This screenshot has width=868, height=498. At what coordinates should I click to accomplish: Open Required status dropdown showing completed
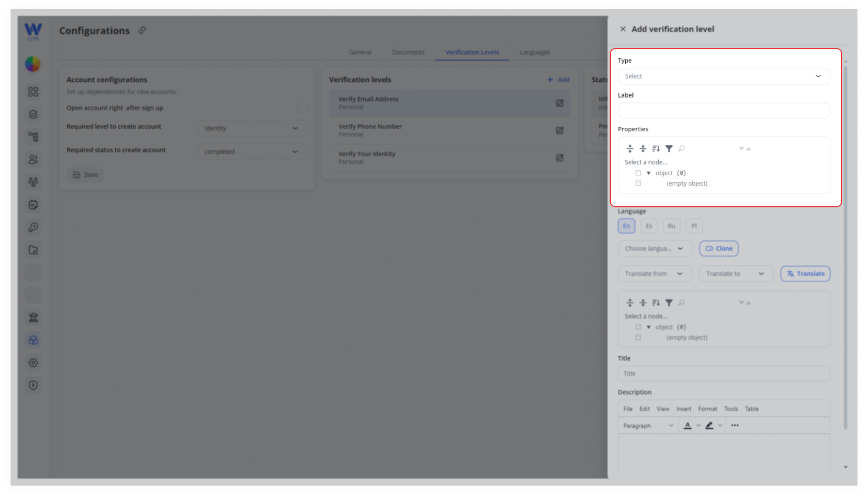pos(252,152)
